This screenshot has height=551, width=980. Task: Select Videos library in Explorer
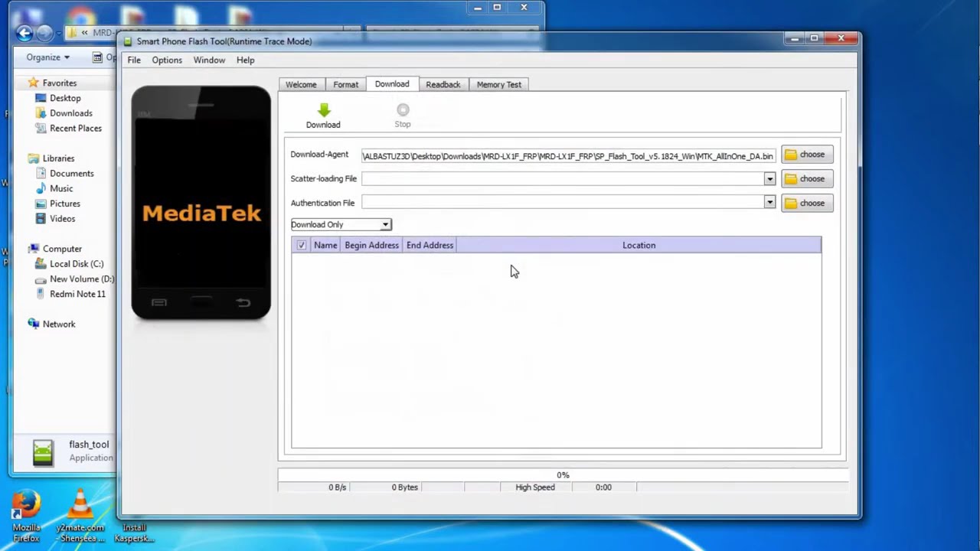(63, 219)
